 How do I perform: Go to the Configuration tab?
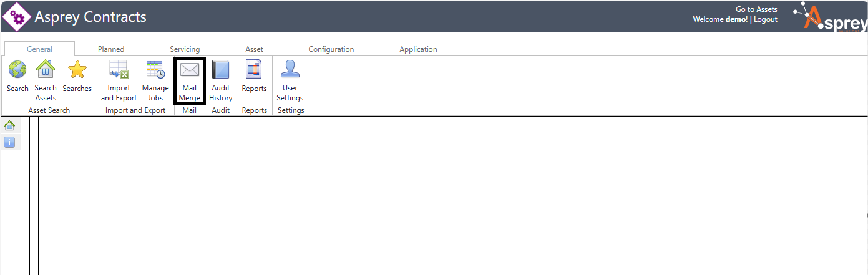(331, 49)
